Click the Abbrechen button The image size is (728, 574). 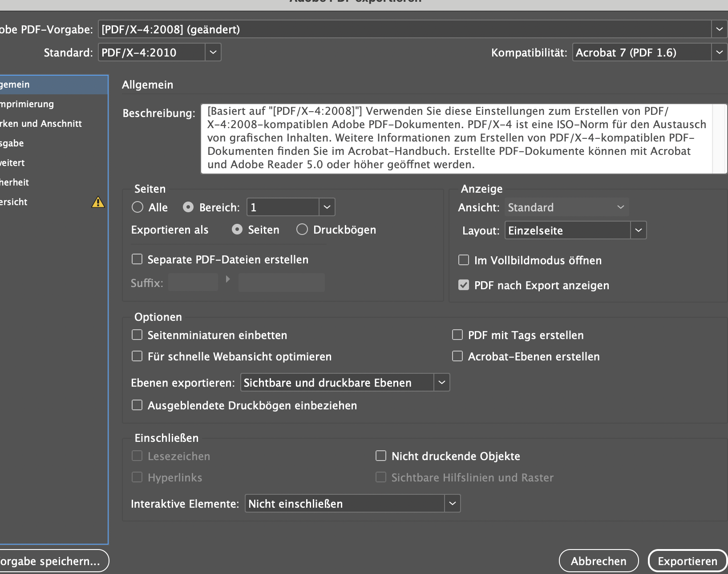[599, 561]
